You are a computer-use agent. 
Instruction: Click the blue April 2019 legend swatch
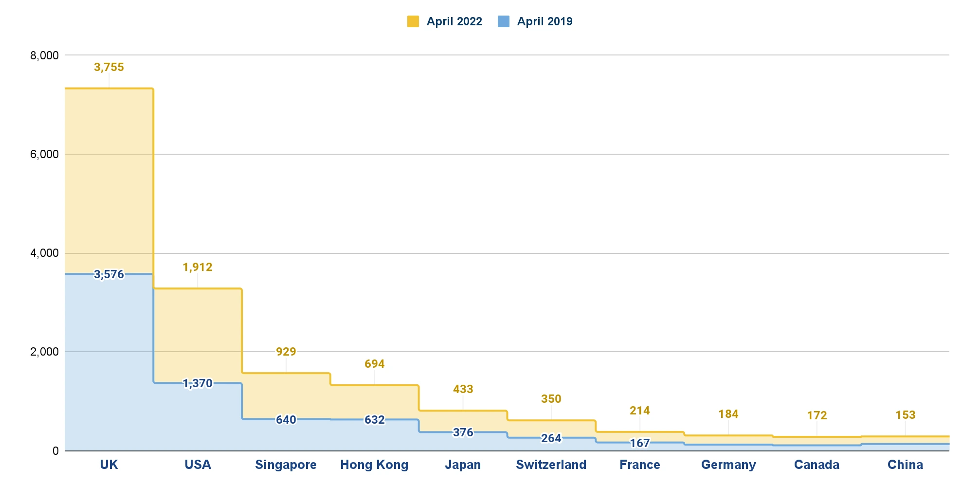504,21
